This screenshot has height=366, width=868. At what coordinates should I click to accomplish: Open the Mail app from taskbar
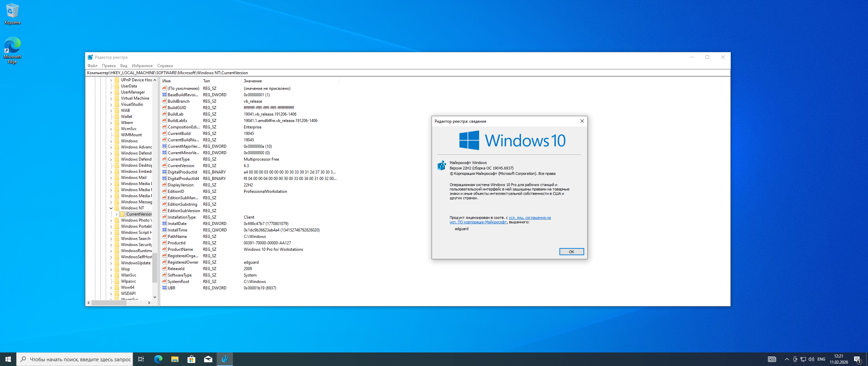pos(208,359)
